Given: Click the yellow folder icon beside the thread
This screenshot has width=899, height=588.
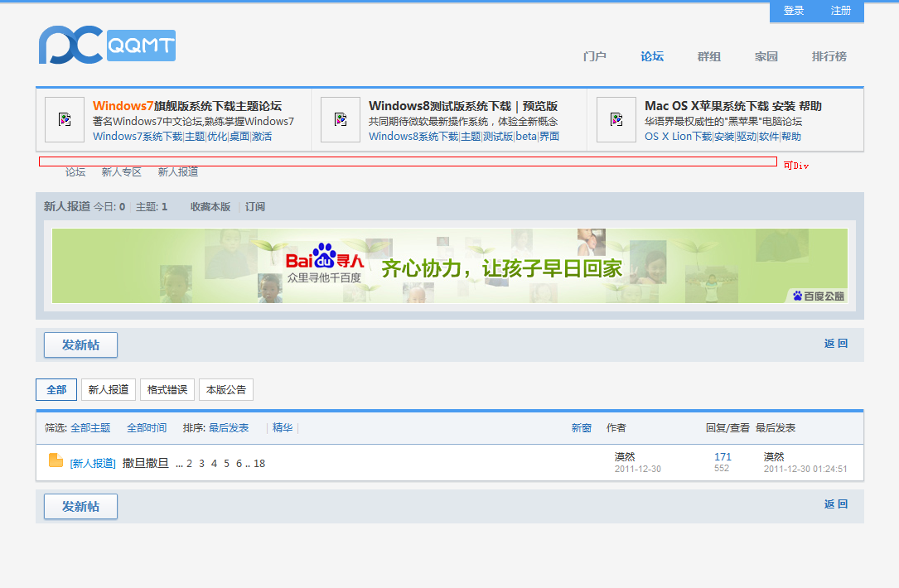Looking at the screenshot, I should [56, 460].
